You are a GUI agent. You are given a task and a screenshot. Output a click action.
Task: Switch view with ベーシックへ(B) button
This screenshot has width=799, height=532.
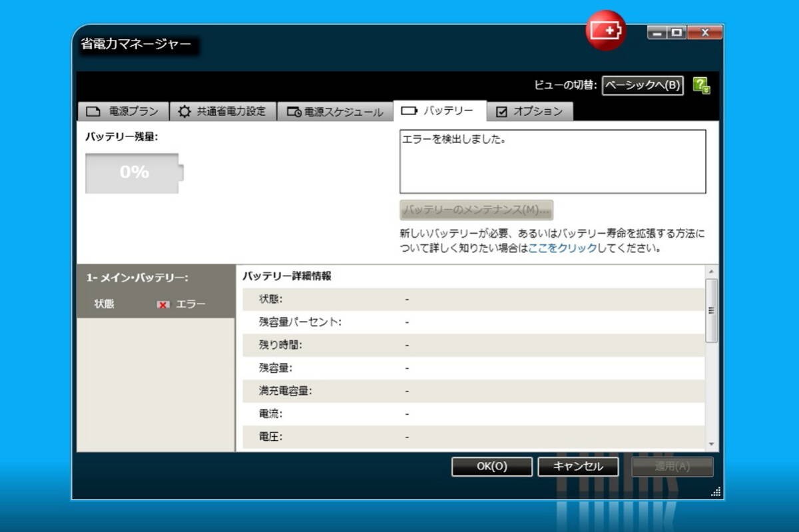click(643, 85)
